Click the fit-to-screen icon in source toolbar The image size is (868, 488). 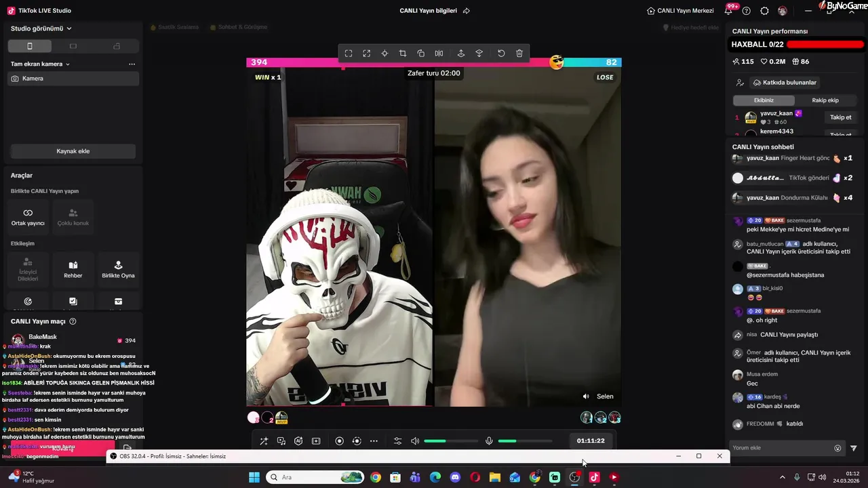pos(349,54)
